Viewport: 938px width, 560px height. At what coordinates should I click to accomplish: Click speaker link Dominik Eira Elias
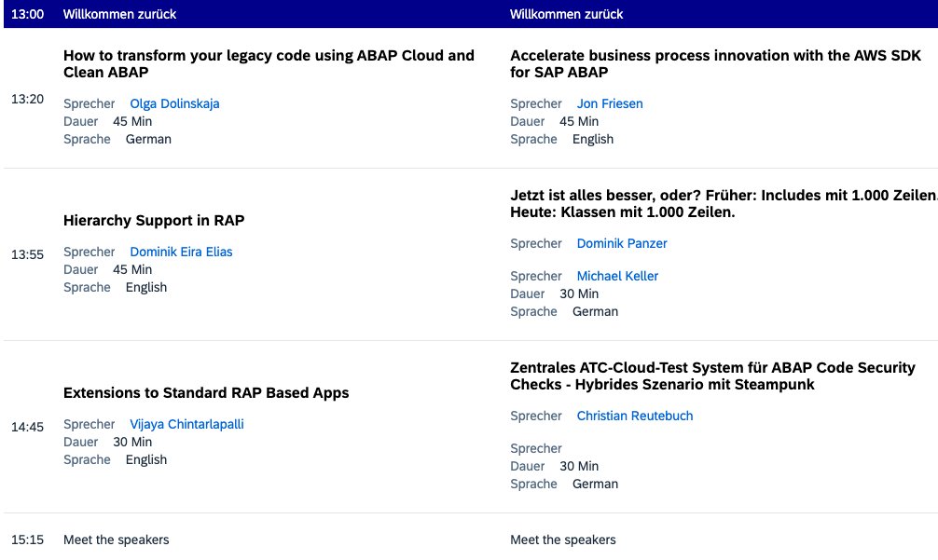181,253
